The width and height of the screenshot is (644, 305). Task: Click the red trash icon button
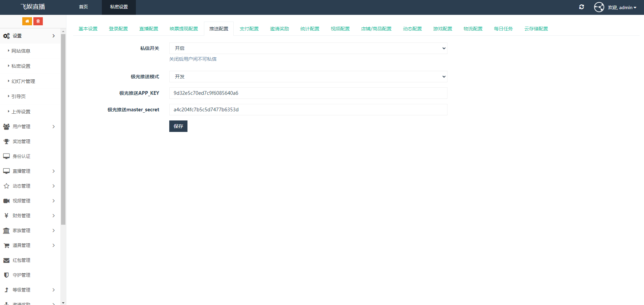point(38,21)
